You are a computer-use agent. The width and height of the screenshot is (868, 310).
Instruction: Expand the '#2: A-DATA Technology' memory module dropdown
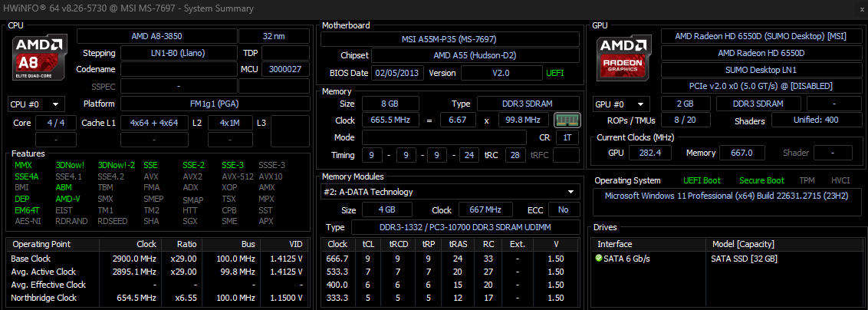[450, 192]
